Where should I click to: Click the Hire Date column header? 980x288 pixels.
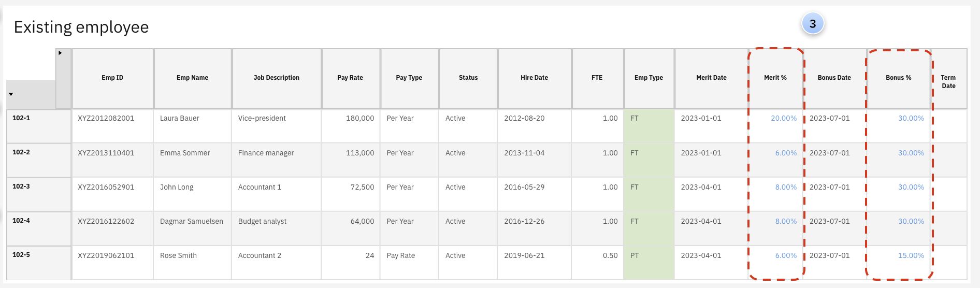click(x=534, y=78)
